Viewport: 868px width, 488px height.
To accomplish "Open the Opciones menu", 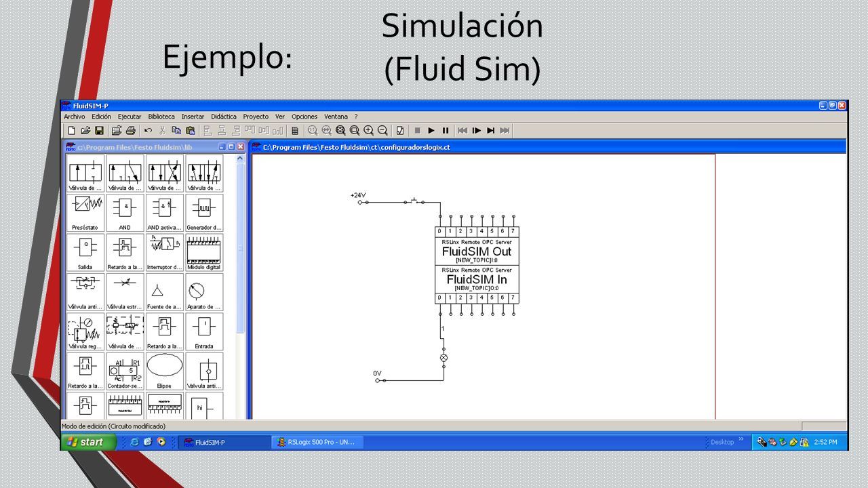I will point(304,117).
